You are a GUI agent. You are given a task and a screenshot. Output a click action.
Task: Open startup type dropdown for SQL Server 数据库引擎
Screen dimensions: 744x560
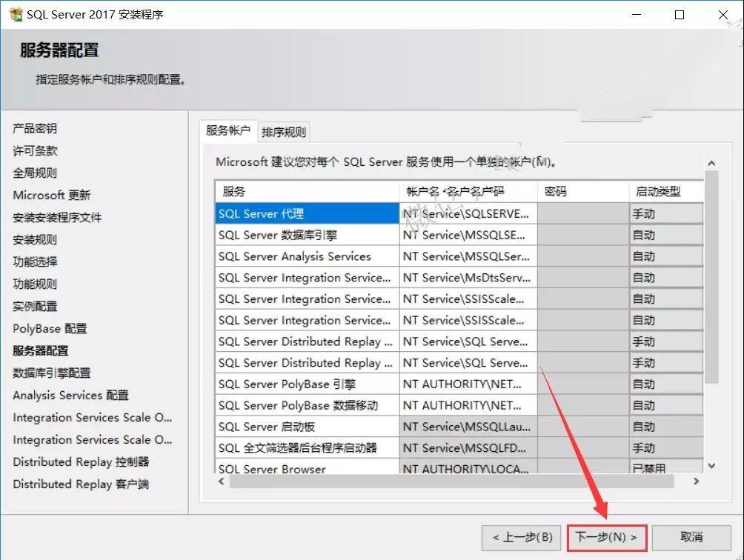667,236
